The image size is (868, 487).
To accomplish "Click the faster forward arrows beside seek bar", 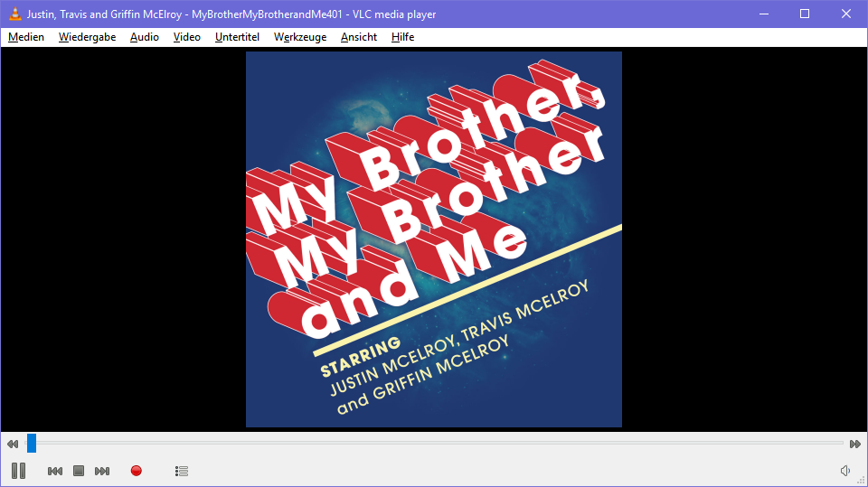I will coord(854,444).
